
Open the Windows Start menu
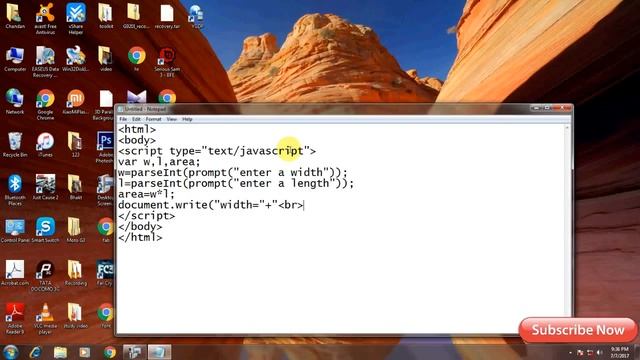coord(11,352)
